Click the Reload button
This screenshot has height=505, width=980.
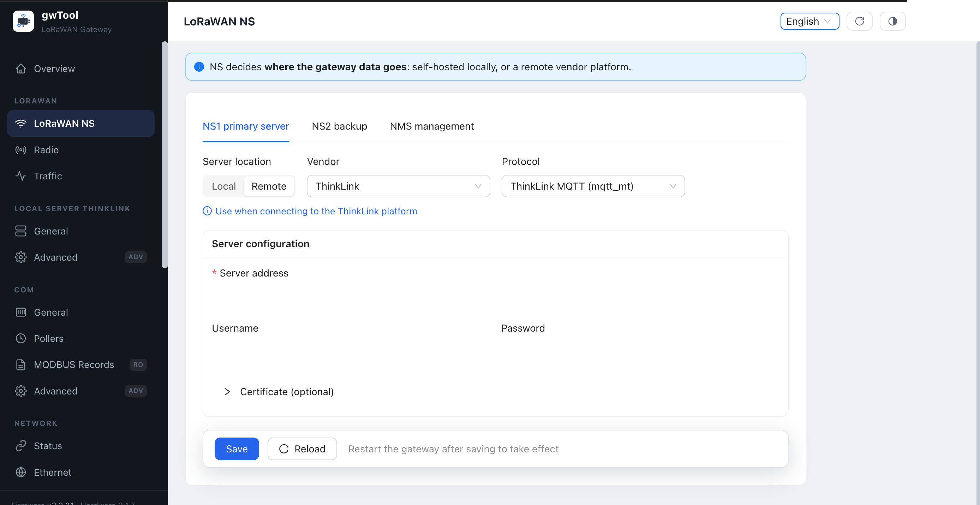coord(302,449)
